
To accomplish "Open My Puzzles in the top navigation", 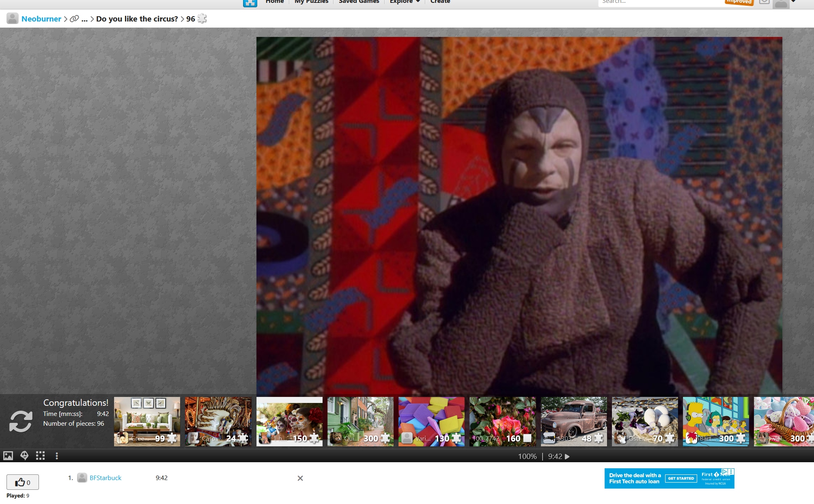I will tap(311, 2).
